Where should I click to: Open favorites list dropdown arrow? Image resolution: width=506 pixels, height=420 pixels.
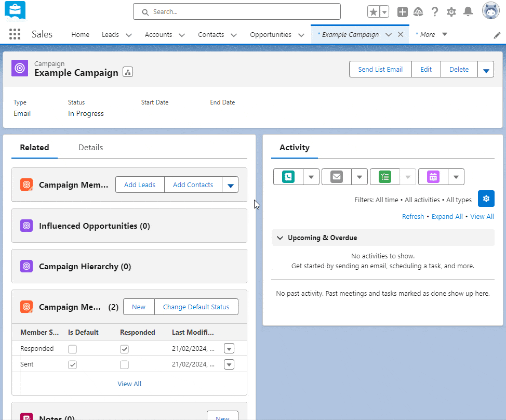pos(384,12)
